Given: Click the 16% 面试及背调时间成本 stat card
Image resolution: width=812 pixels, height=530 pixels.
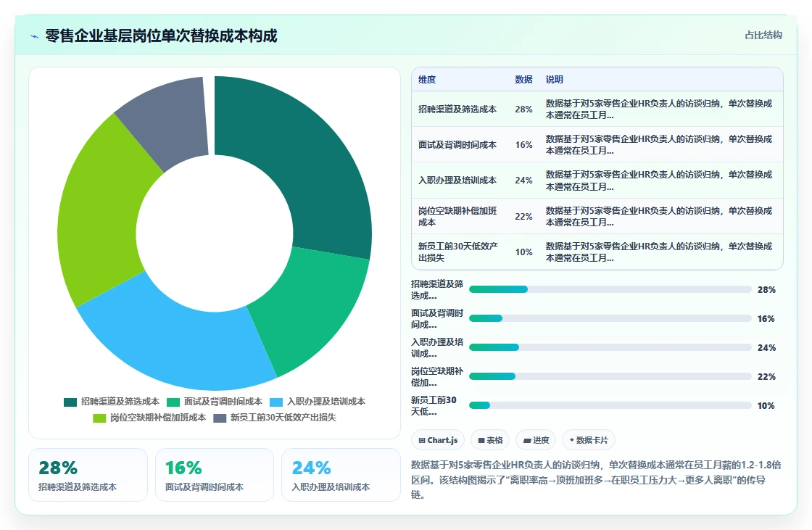Looking at the screenshot, I should 215,475.
